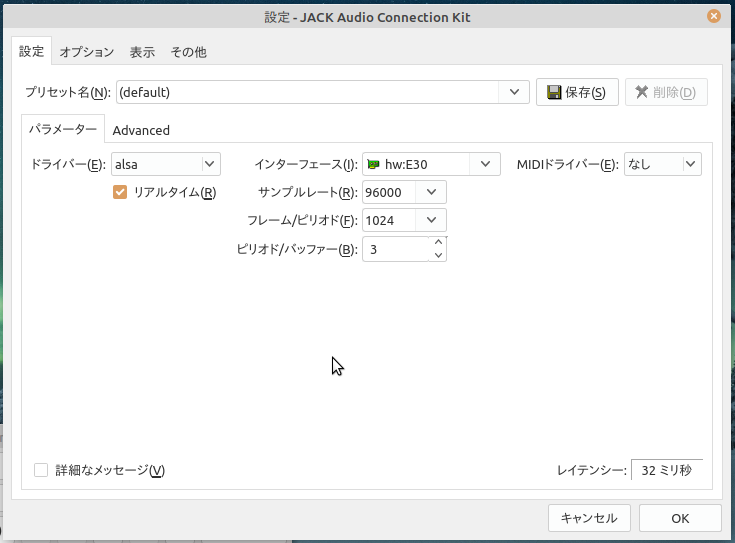
Task: Toggle the リアルタイム checkbox
Action: (120, 192)
